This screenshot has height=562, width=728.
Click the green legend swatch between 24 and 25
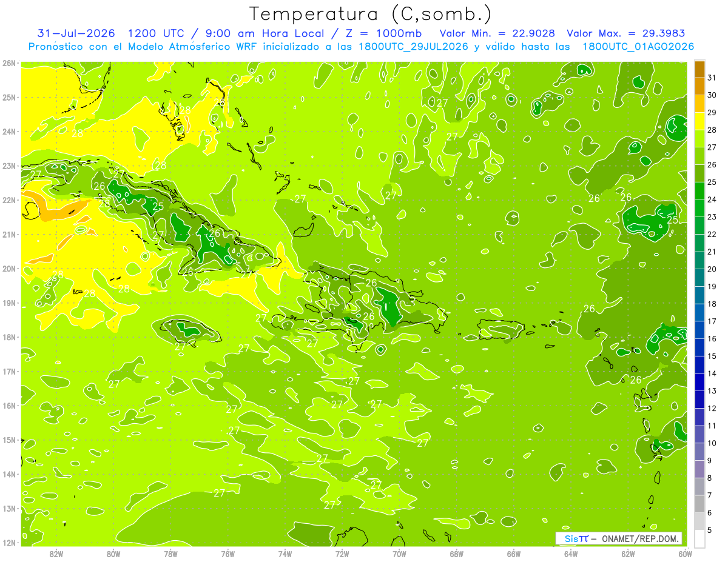coord(699,191)
